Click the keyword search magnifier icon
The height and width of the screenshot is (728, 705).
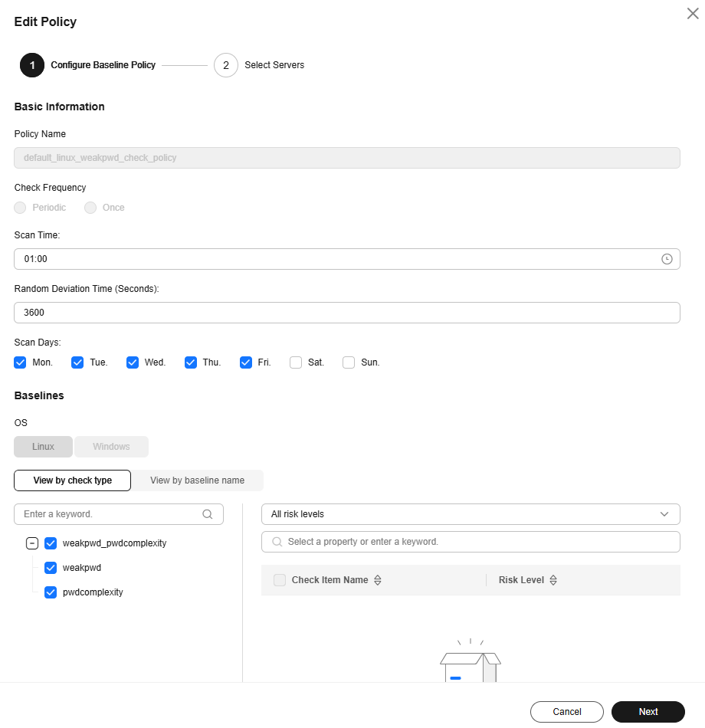tap(208, 514)
